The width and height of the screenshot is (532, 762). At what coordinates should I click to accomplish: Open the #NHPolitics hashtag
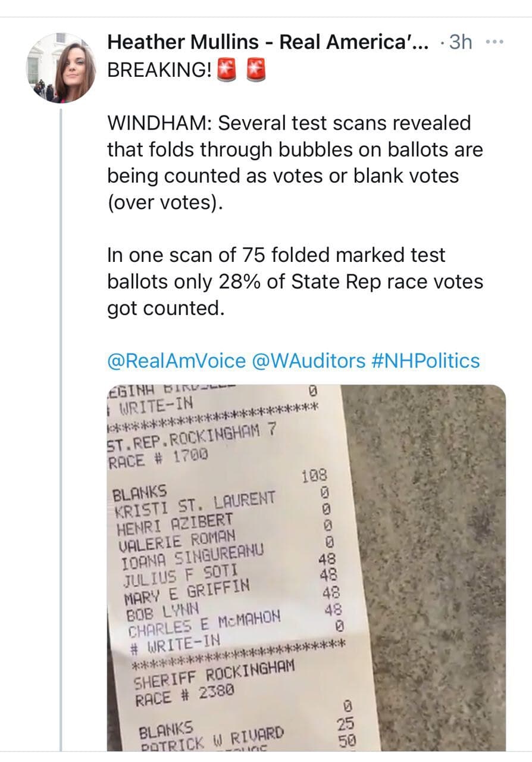pos(427,361)
